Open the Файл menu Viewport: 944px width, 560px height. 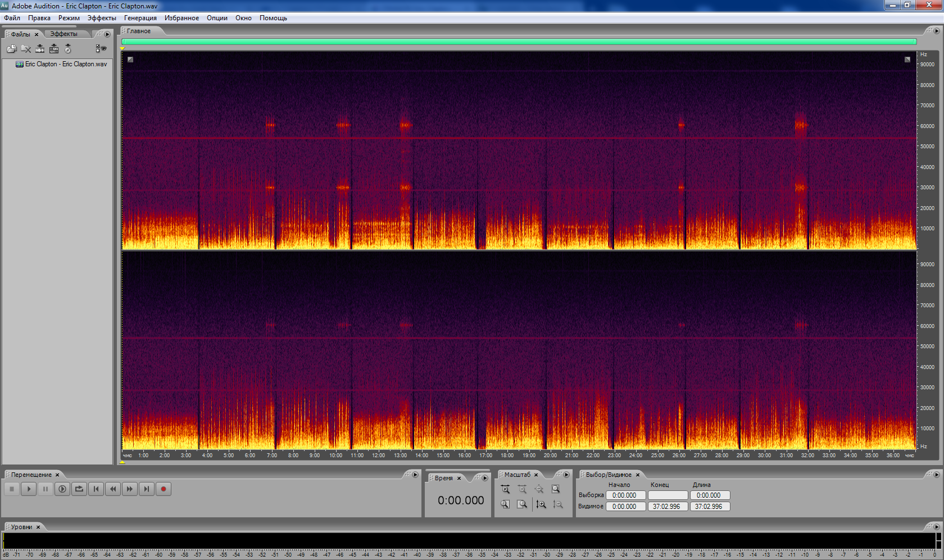pyautogui.click(x=12, y=18)
